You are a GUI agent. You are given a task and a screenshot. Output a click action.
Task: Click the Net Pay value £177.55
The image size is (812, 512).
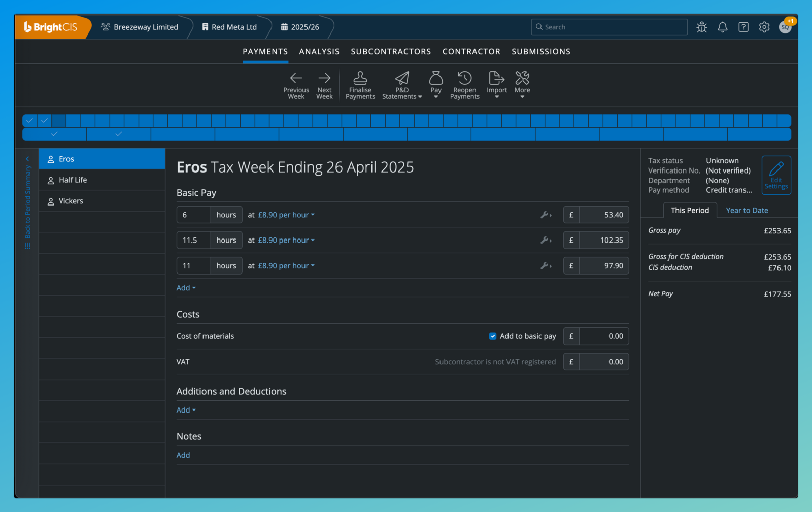coord(777,294)
